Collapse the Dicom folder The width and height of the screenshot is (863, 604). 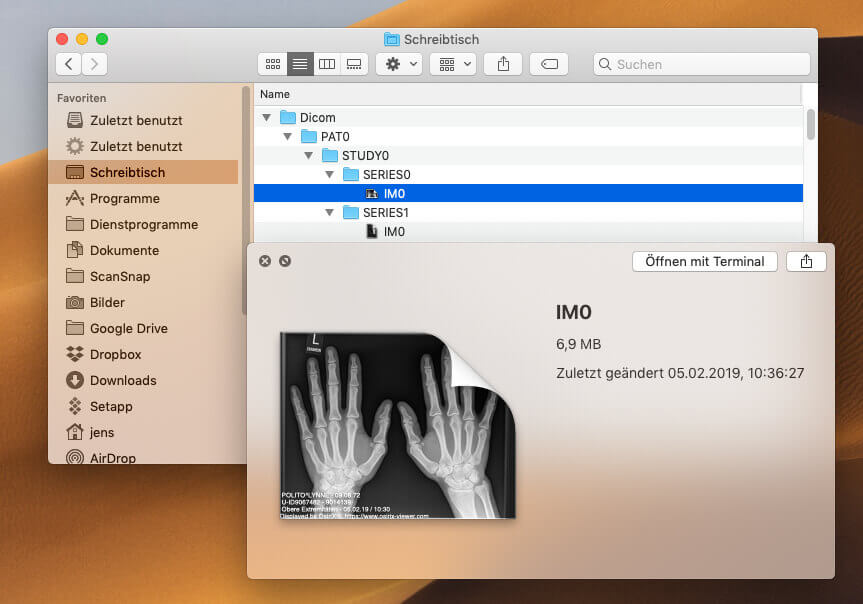click(x=267, y=117)
